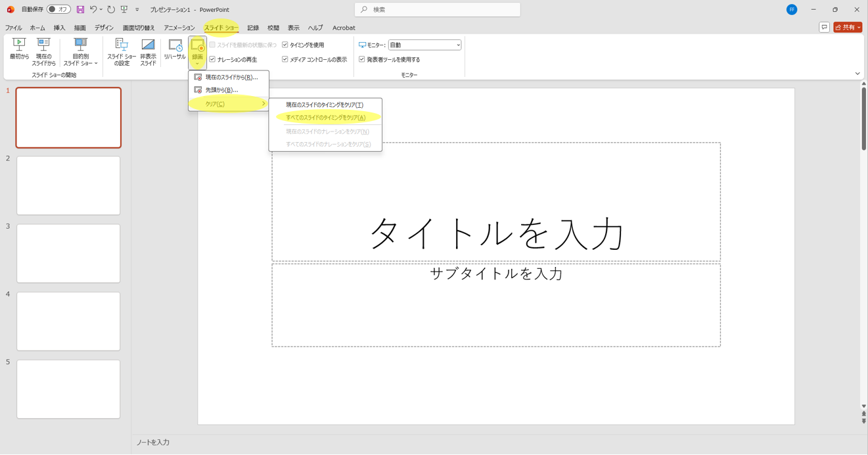Select すべてのスライドのタイミングをクリア menu item
The image size is (868, 455).
[326, 118]
